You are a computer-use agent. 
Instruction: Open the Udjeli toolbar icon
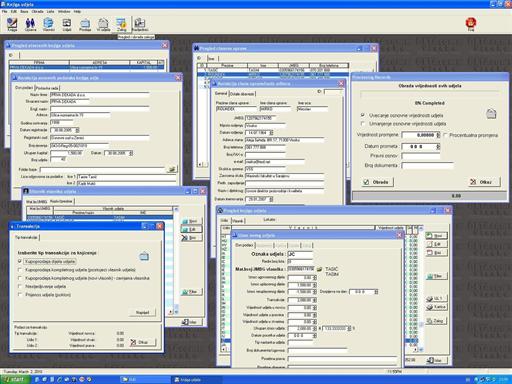point(67,25)
